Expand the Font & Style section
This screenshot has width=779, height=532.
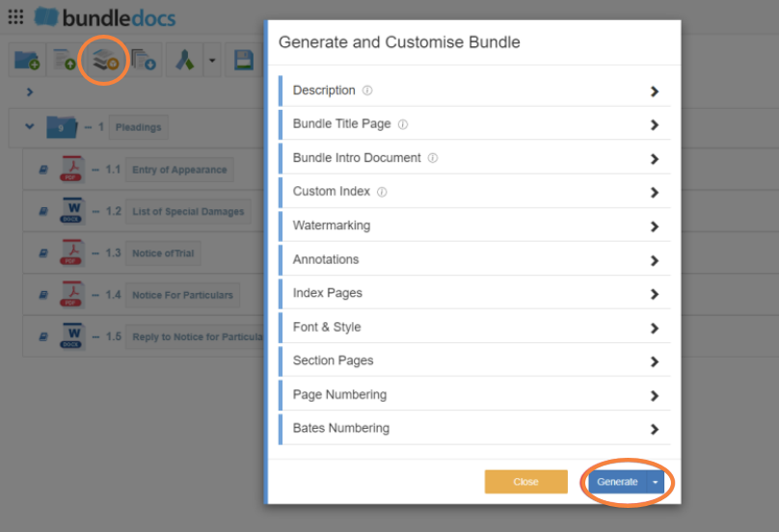click(474, 327)
